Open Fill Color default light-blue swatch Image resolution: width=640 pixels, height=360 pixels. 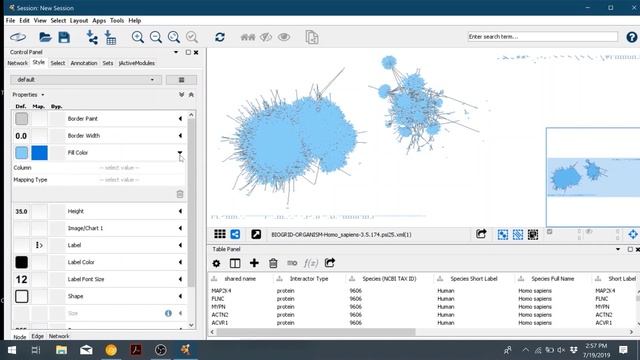(22, 153)
